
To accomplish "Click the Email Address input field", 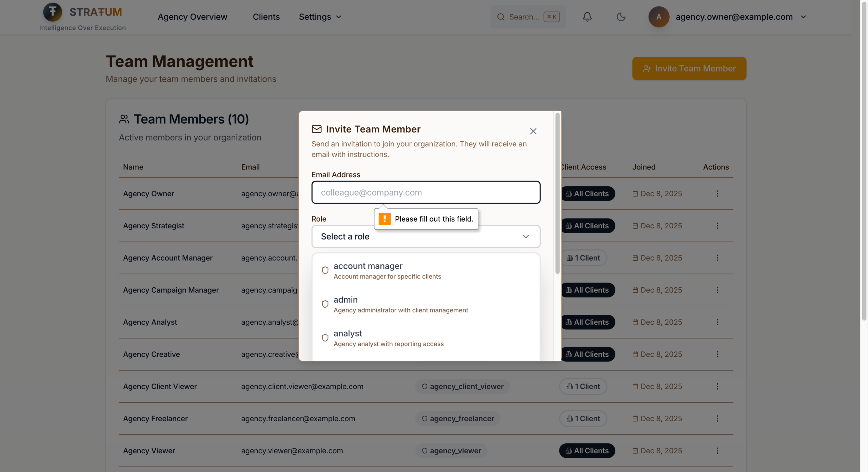I will [426, 192].
